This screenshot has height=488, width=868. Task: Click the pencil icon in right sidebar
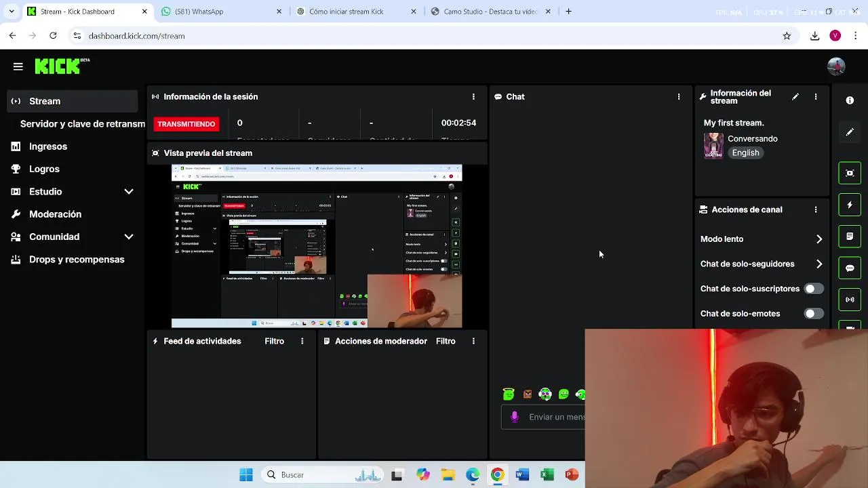(x=850, y=132)
